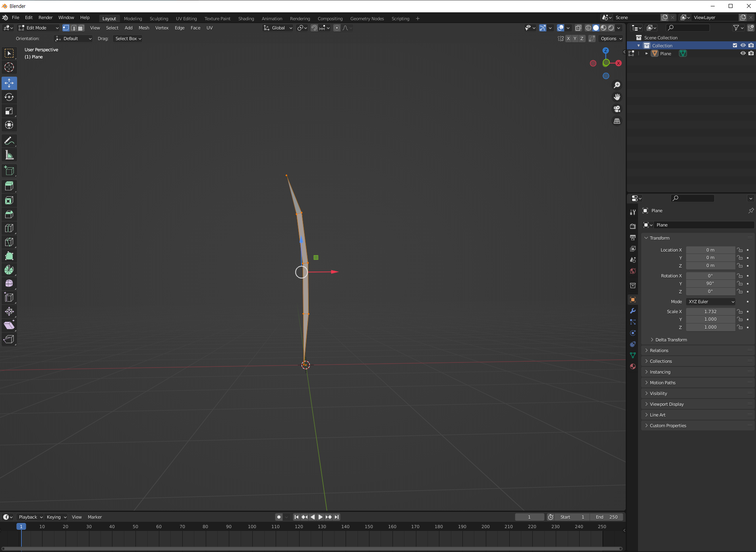Click the current frame marker 1 in timeline
Viewport: 756px width, 552px height.
pos(21,527)
